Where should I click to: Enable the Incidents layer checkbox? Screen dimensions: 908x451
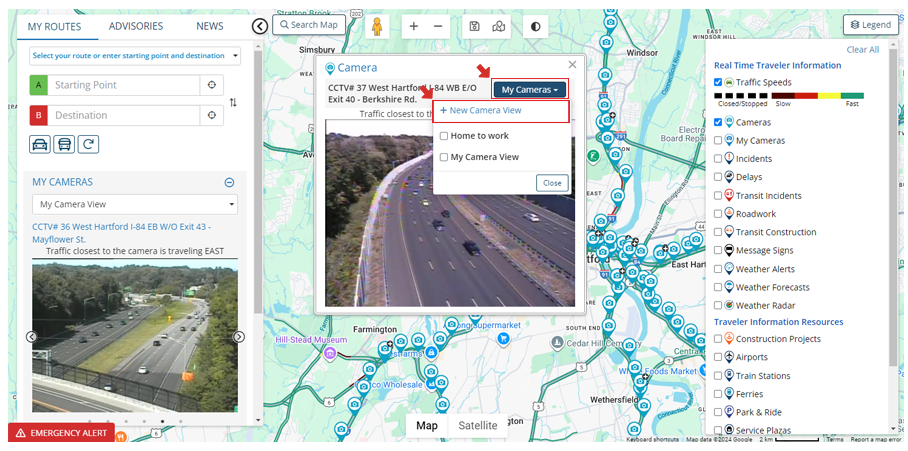718,159
